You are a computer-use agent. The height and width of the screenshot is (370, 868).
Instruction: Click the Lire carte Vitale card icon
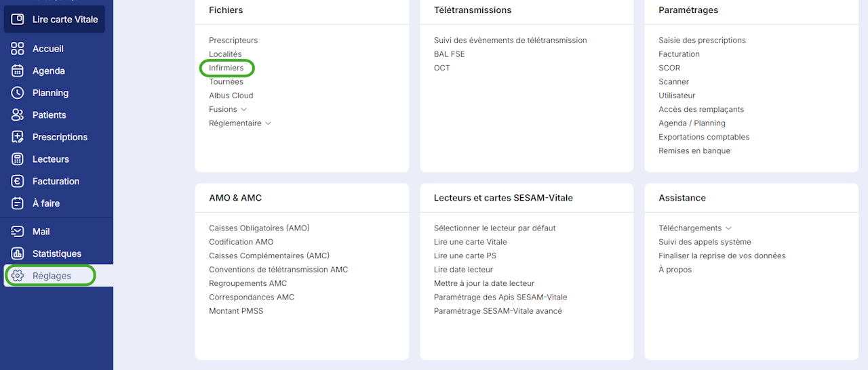pyautogui.click(x=18, y=20)
